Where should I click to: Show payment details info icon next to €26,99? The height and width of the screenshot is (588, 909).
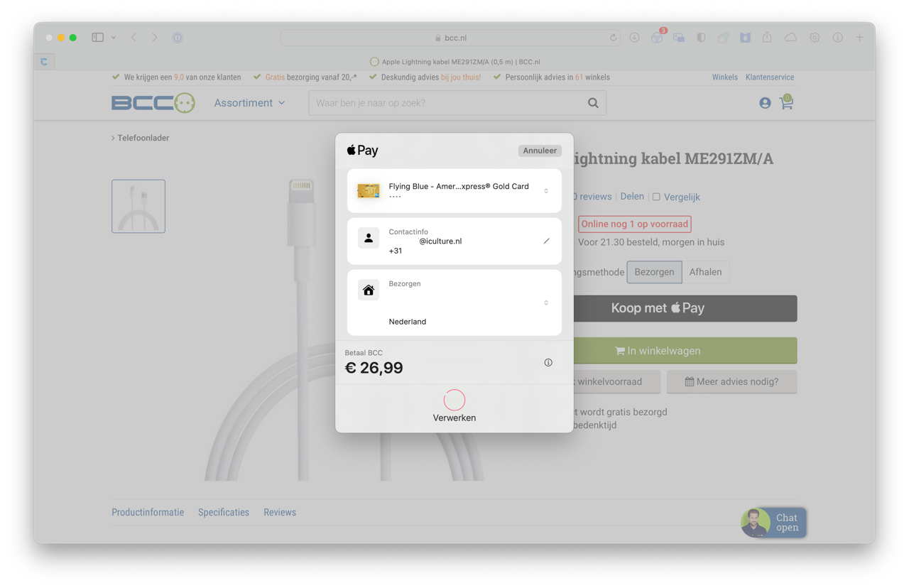point(548,363)
